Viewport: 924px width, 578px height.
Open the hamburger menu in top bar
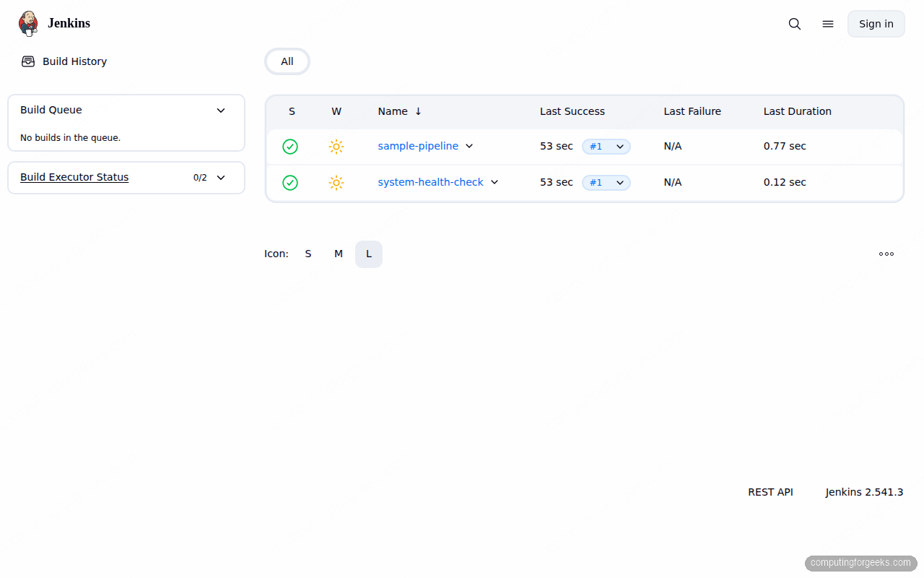[827, 23]
